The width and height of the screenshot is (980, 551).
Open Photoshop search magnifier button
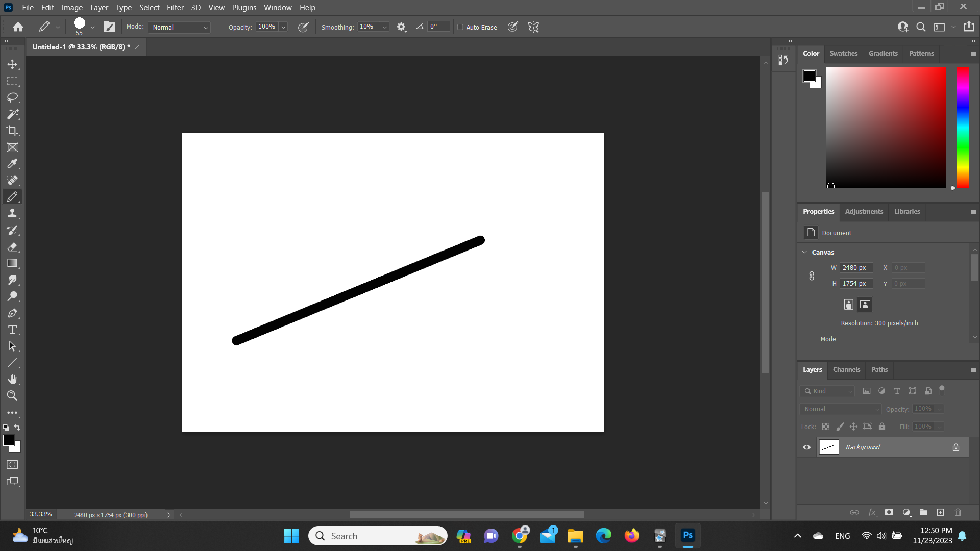921,27
